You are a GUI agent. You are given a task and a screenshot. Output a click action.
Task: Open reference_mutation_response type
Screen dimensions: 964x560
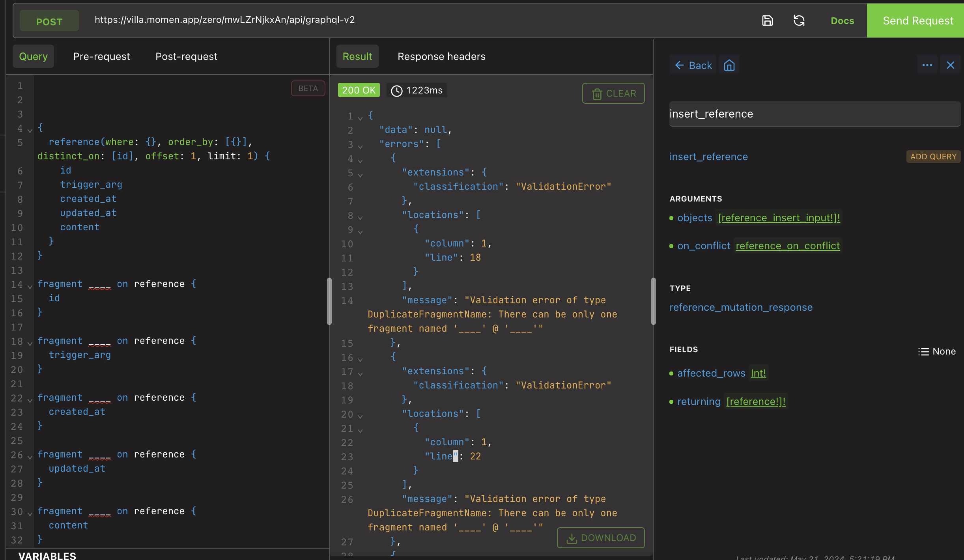741,307
